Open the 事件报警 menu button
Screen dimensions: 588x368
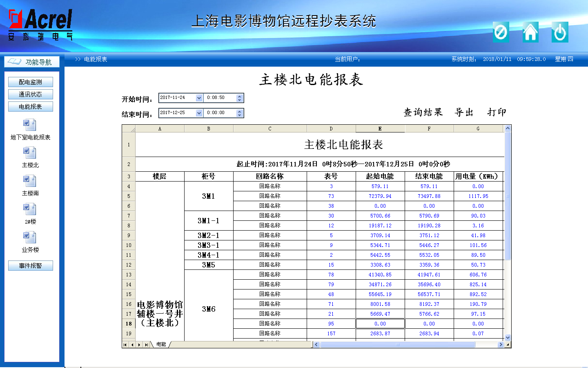pyautogui.click(x=31, y=266)
